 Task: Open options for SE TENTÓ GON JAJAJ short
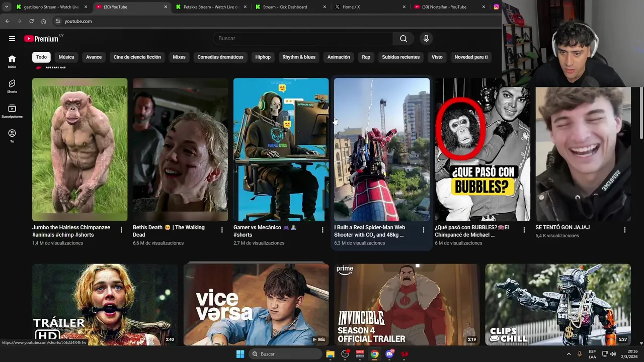coord(624,230)
